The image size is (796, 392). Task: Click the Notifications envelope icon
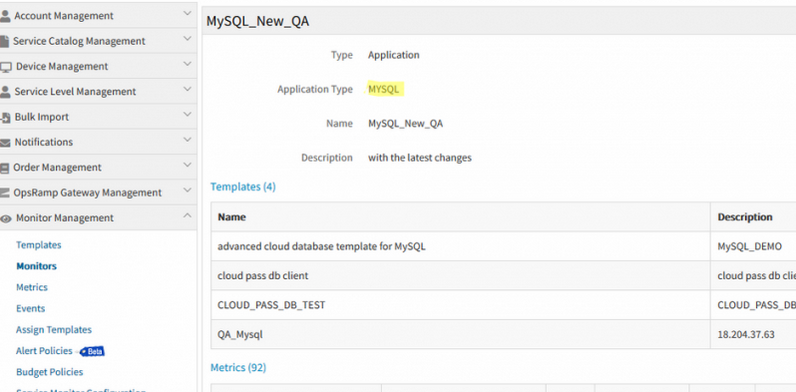tap(5, 143)
